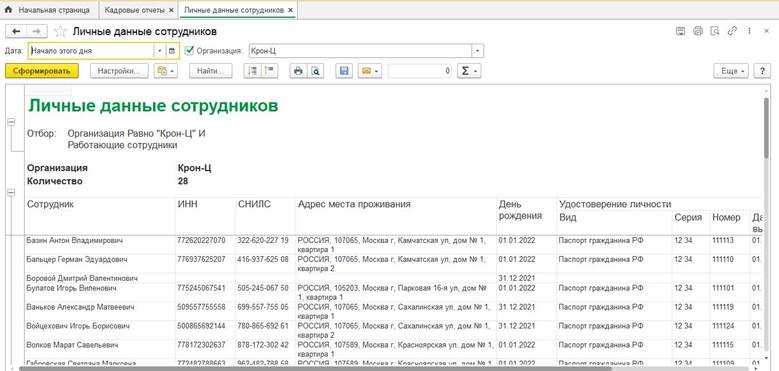
Task: Get link using the chain icon
Action: coord(732,31)
